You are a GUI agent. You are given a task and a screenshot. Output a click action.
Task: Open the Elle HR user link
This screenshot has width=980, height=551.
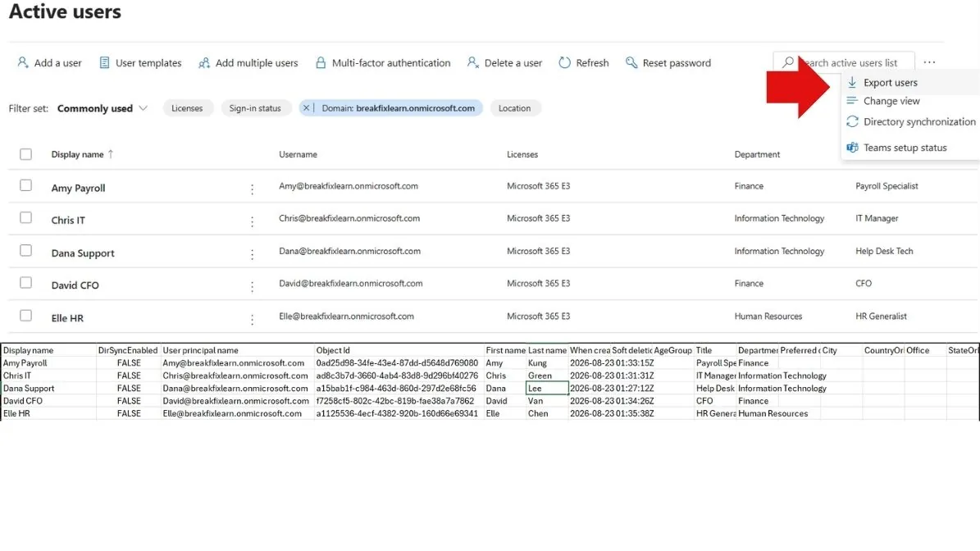point(67,318)
